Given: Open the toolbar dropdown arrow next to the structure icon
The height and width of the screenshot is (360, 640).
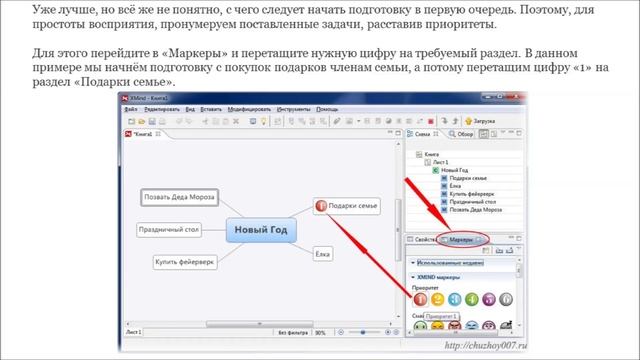Looking at the screenshot, I should point(358,121).
